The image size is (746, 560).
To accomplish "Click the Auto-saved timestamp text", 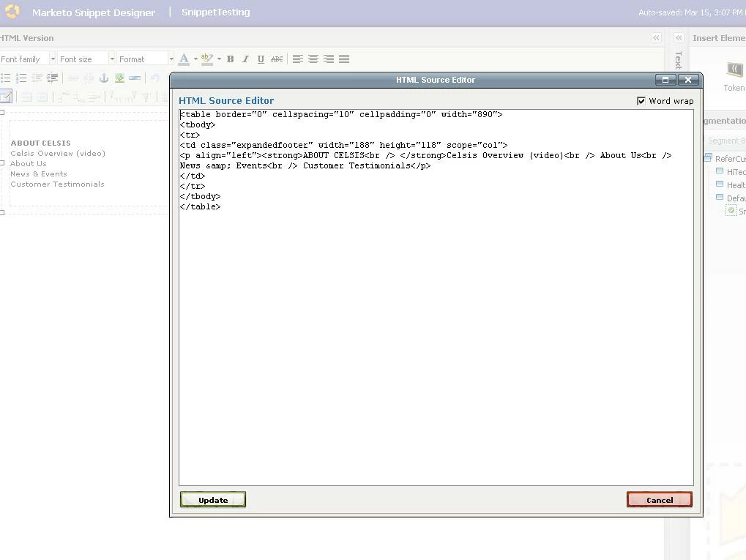I will pos(692,12).
